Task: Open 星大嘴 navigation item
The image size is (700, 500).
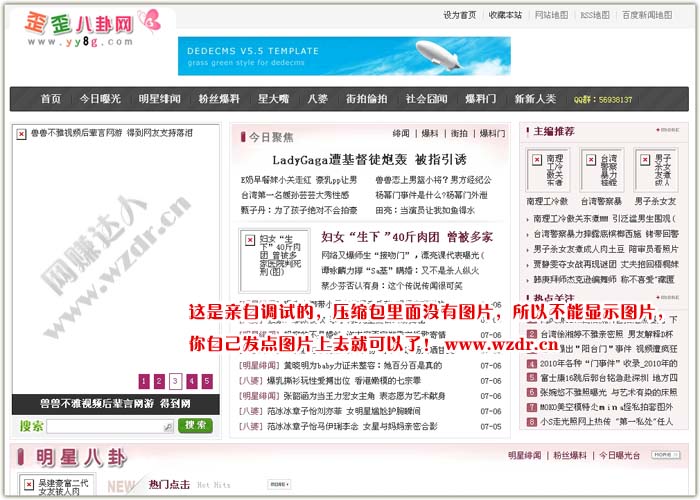Action: [273, 99]
